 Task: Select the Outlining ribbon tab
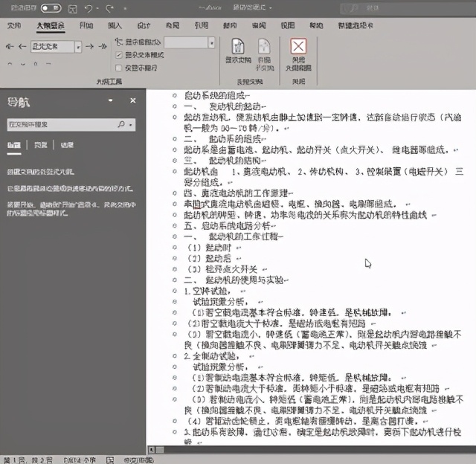click(x=51, y=26)
